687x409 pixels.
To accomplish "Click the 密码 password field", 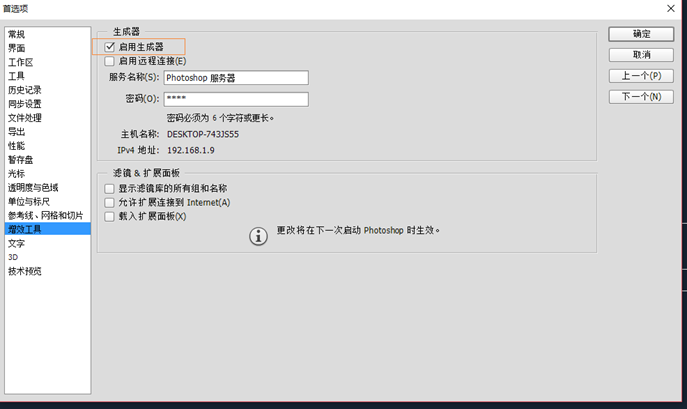I will 235,99.
